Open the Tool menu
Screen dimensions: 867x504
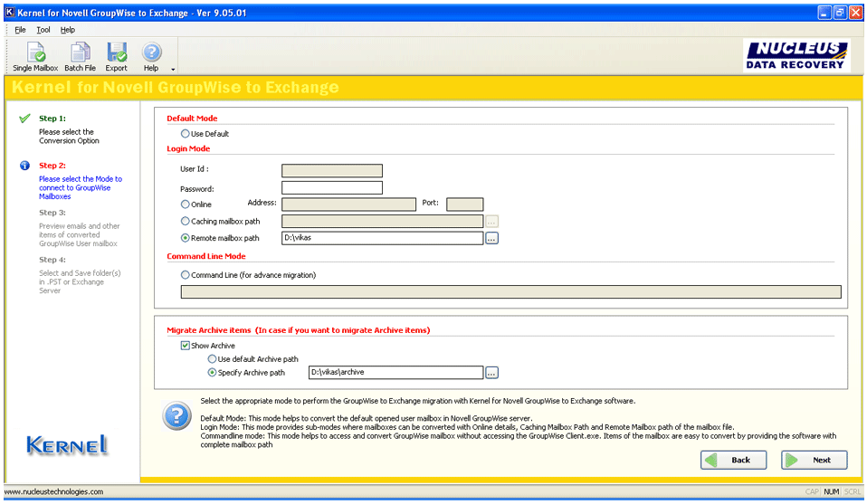(x=43, y=30)
